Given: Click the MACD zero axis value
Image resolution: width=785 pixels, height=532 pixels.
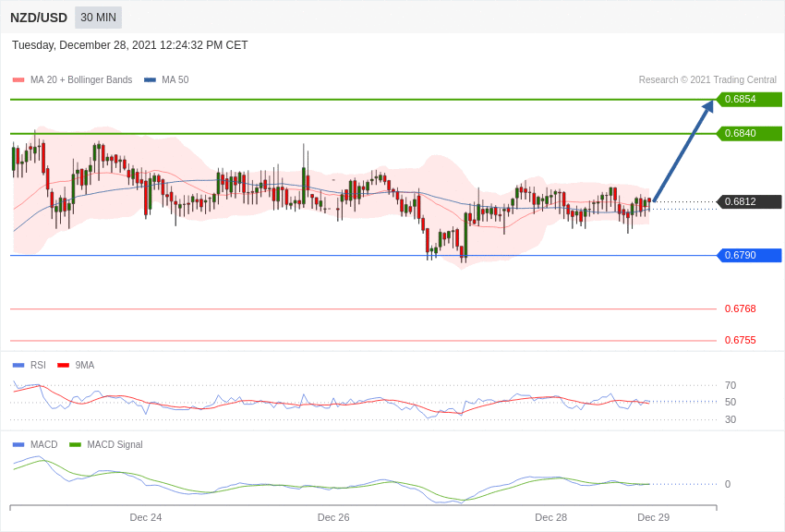Looking at the screenshot, I should click(x=728, y=484).
